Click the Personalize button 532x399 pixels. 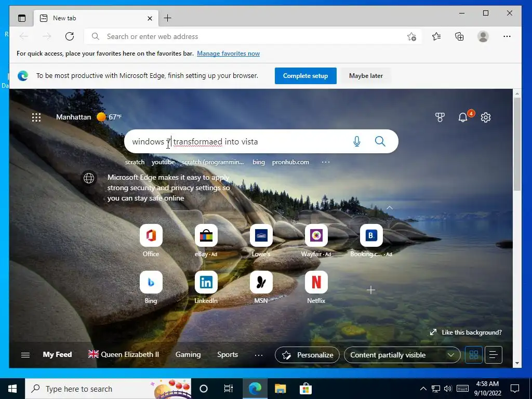click(x=307, y=355)
